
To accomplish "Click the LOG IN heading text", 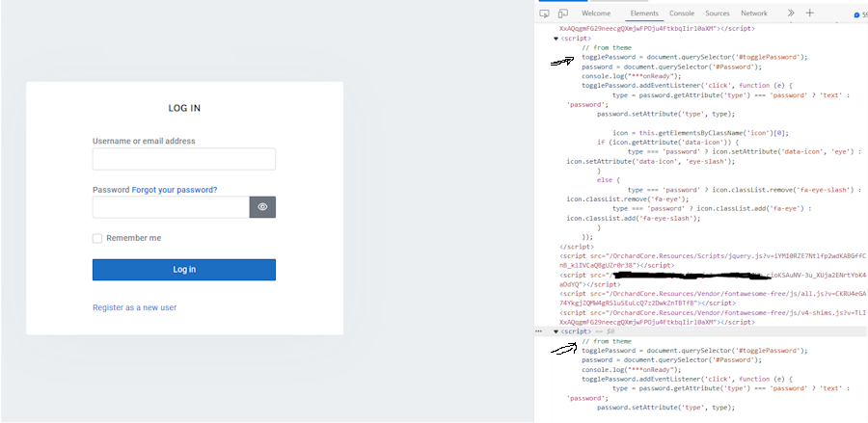I will pos(184,108).
